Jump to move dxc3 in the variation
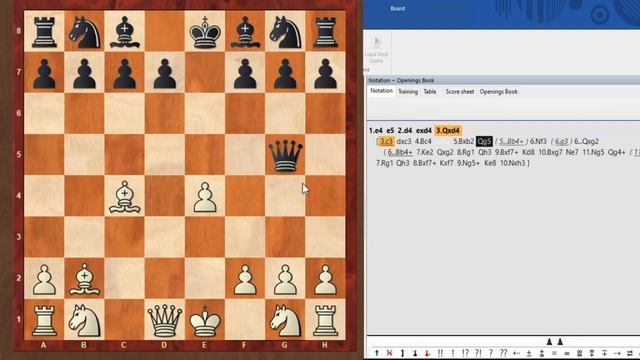Image resolution: width=640 pixels, height=360 pixels. point(404,142)
